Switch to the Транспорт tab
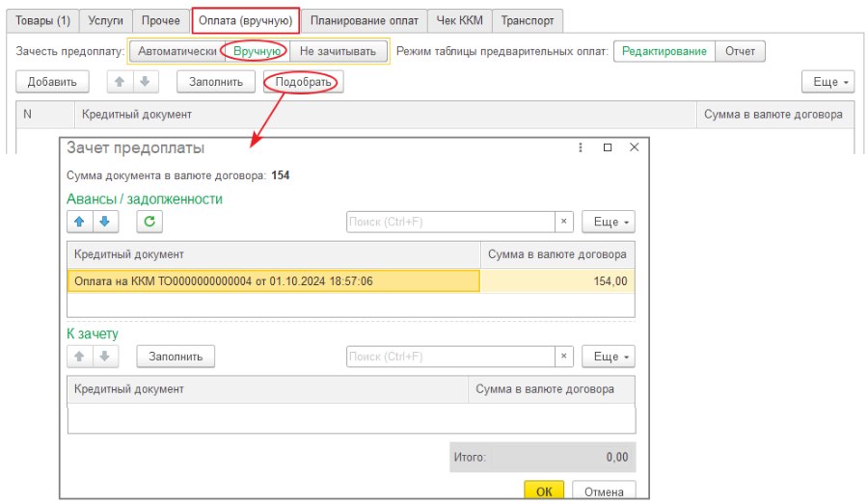This screenshot has height=504, width=868. pyautogui.click(x=527, y=20)
